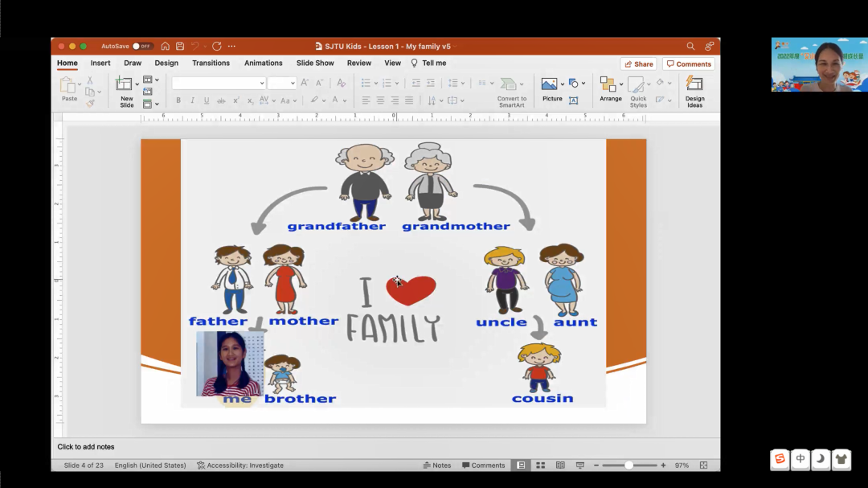Open Quick Styles gallery
The height and width of the screenshot is (488, 868).
tap(637, 92)
